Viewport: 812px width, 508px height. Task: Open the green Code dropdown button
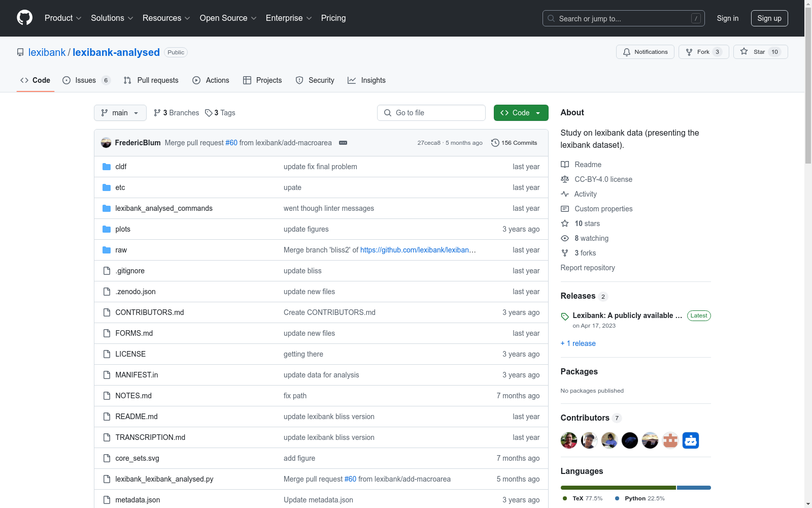[521, 113]
